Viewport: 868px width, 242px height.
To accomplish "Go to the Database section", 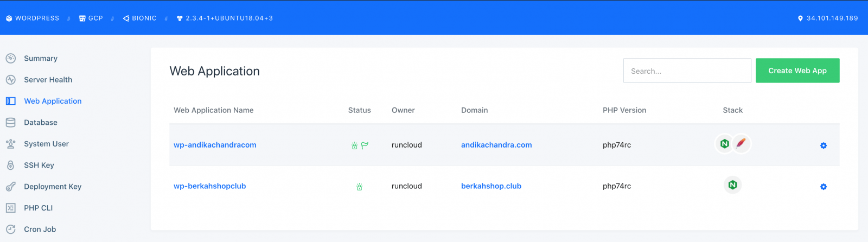I will click(41, 123).
